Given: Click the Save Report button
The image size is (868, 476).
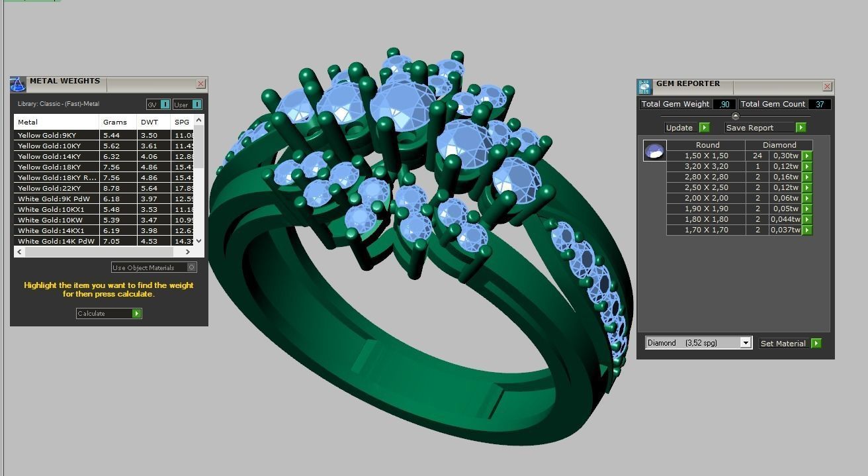Looking at the screenshot, I should [x=765, y=128].
